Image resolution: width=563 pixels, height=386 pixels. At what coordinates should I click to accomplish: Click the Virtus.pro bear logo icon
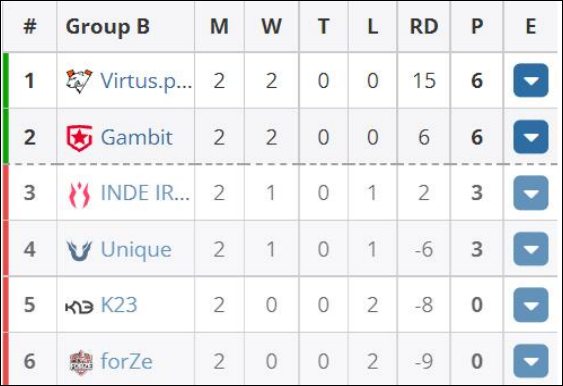coord(79,80)
